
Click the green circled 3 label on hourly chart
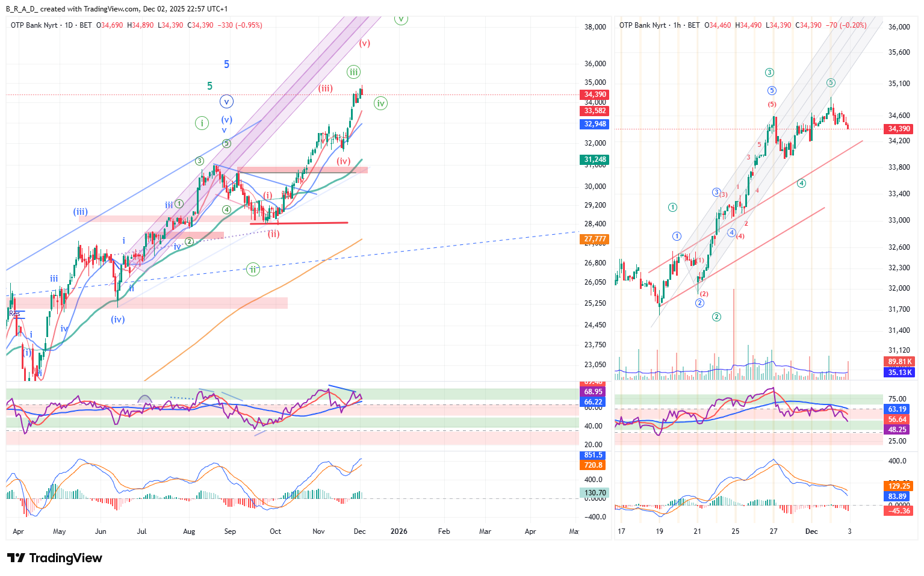[769, 73]
